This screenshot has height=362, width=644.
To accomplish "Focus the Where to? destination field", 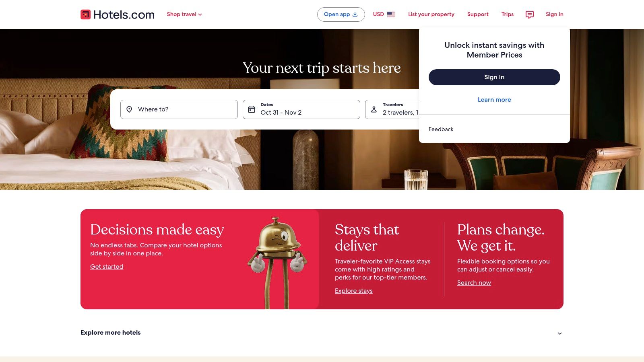I will point(179,109).
